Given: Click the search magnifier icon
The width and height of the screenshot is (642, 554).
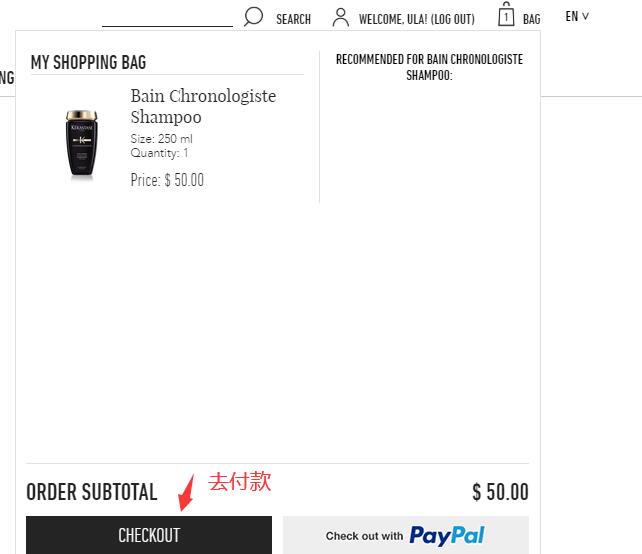Looking at the screenshot, I should click(x=254, y=17).
